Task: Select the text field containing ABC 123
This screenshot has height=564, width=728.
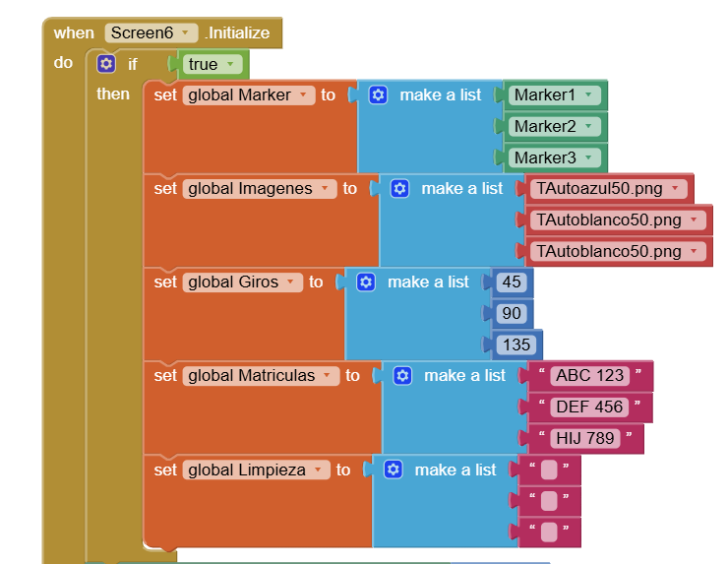Action: pos(589,375)
